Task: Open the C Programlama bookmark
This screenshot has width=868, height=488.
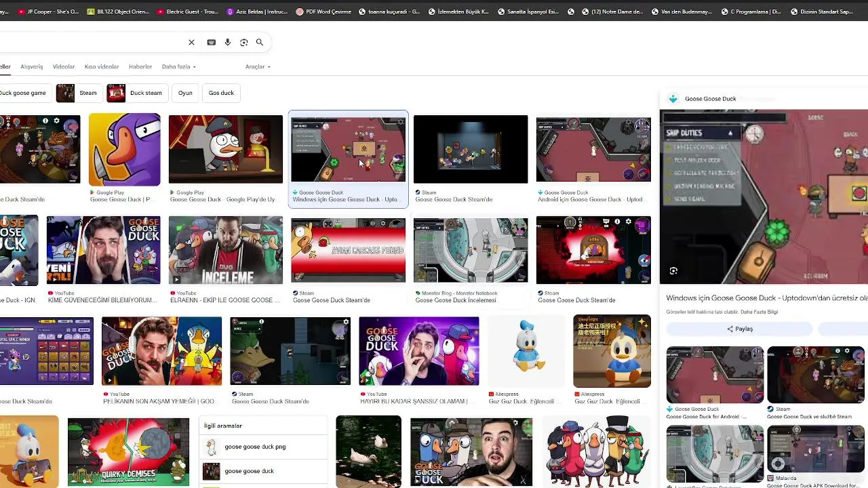Action: click(x=751, y=12)
